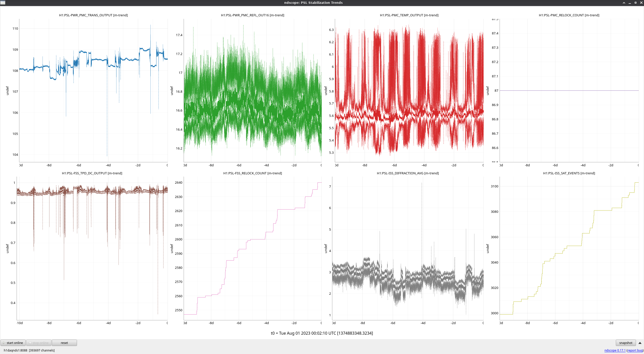Screen dimensions: 644x354
Task: Click the snapshot button
Action: point(625,343)
